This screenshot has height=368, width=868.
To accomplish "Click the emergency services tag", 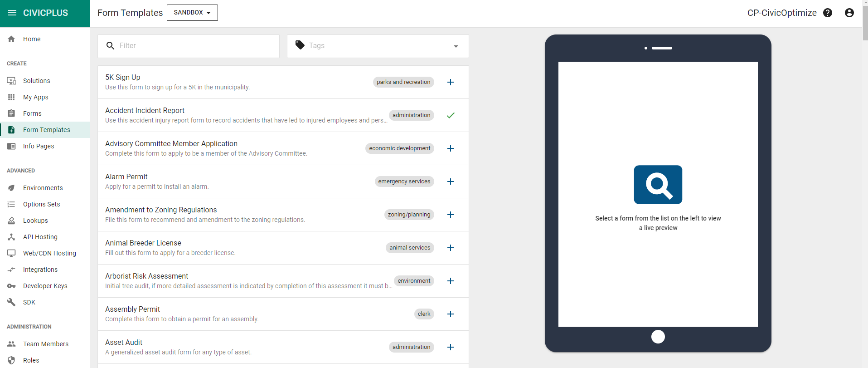I will (x=404, y=182).
